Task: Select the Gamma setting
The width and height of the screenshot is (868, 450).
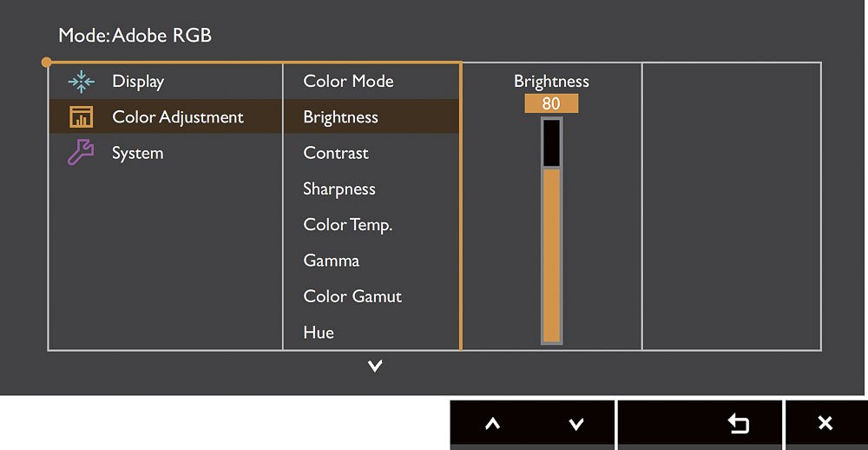Action: coord(331,261)
